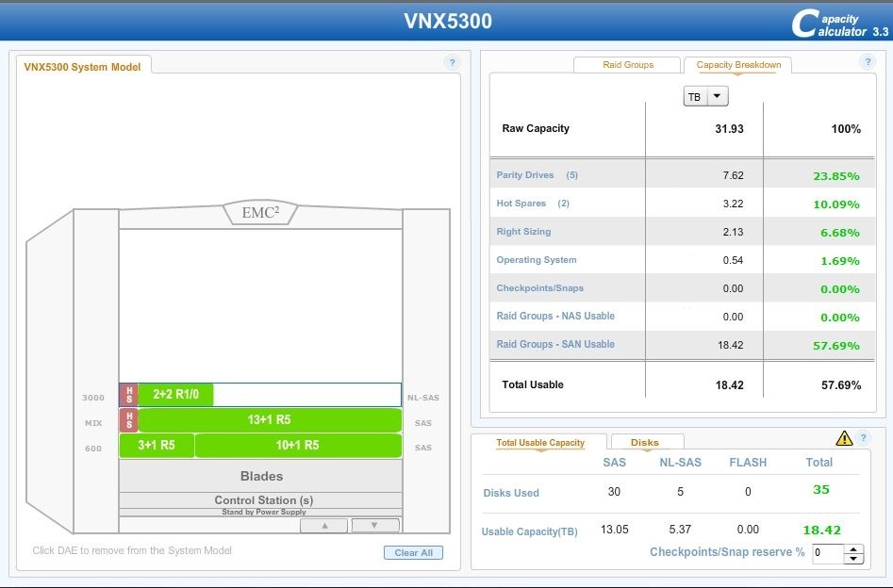Viewport: 893px width, 588px height.
Task: Click the Clear All button
Action: pyautogui.click(x=413, y=553)
